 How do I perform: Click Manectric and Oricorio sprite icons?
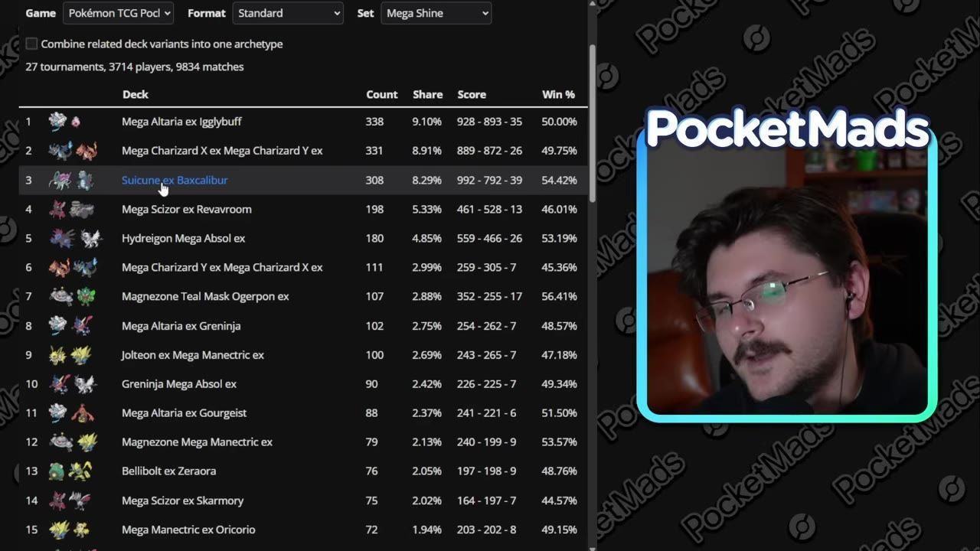coord(70,530)
